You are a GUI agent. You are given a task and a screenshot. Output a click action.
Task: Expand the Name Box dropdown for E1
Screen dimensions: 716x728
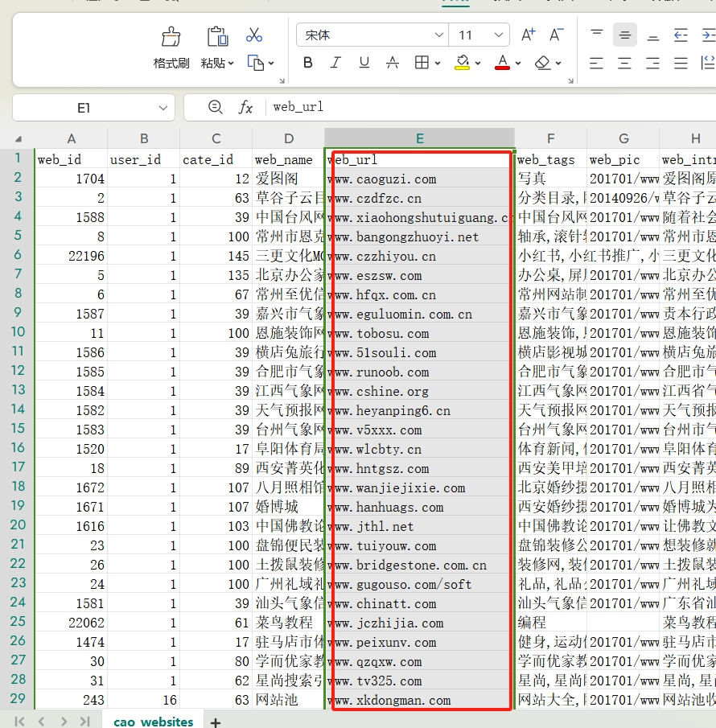pyautogui.click(x=163, y=107)
